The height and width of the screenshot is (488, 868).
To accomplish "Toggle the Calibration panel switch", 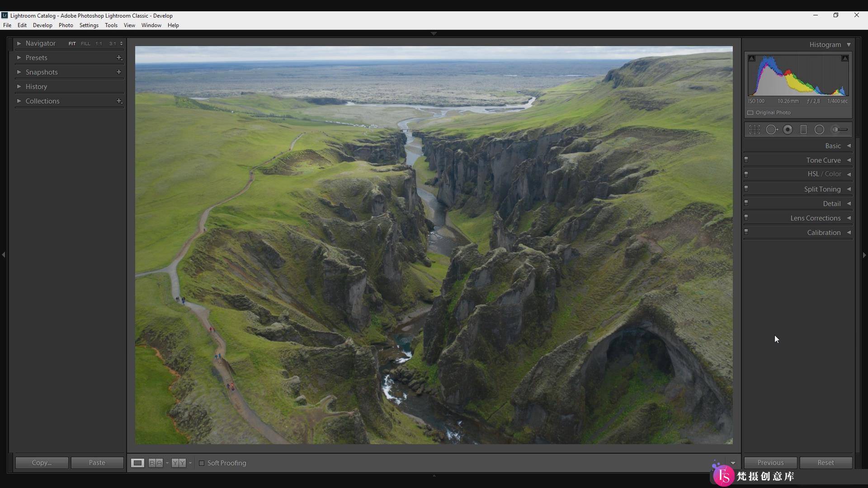I will [x=746, y=232].
